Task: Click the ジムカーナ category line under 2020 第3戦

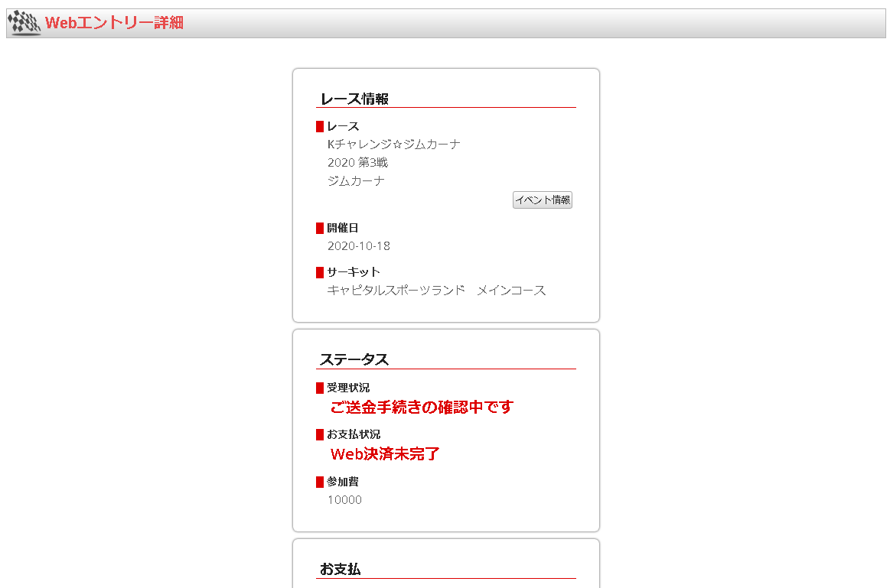Action: pos(356,181)
